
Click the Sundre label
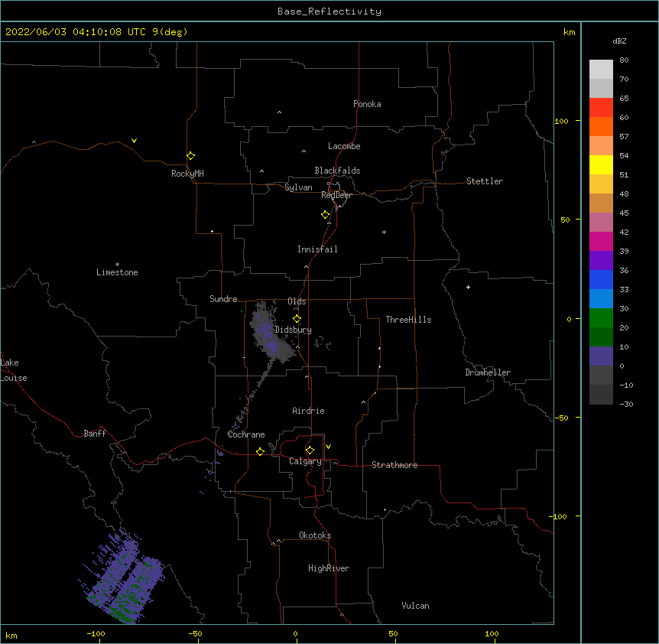coord(223,299)
